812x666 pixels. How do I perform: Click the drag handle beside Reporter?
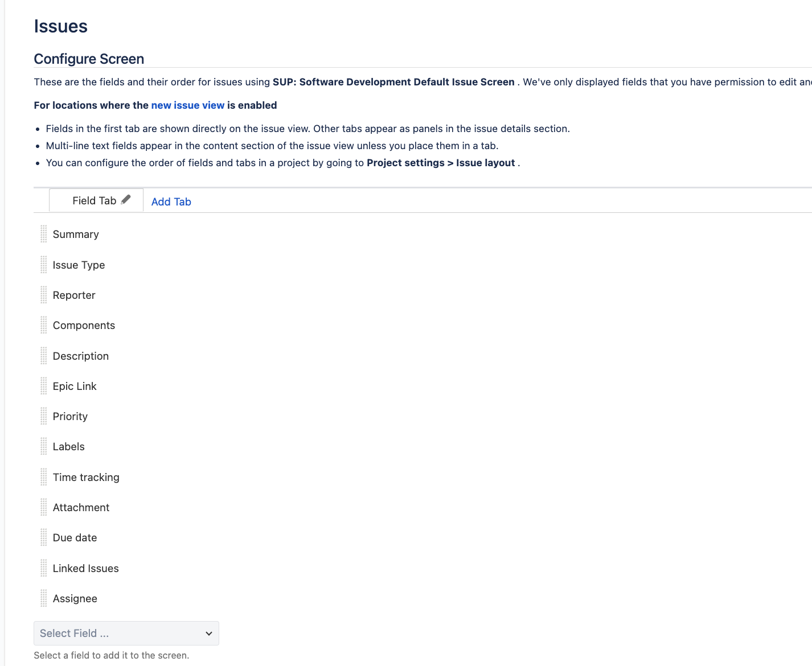(44, 295)
